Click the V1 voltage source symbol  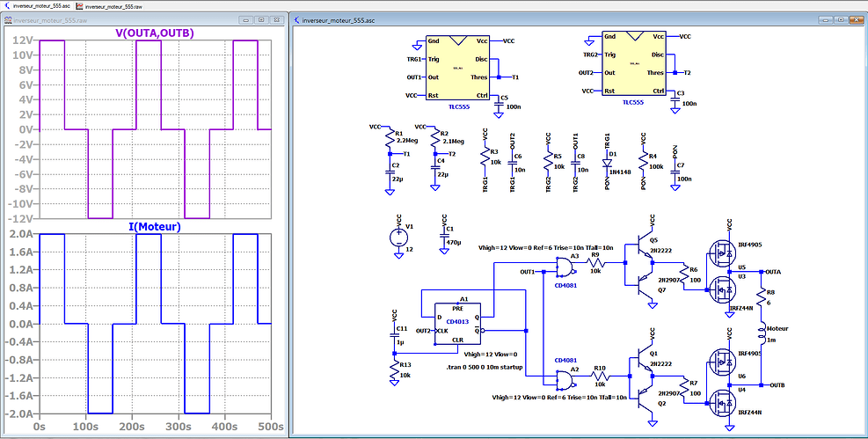click(398, 238)
